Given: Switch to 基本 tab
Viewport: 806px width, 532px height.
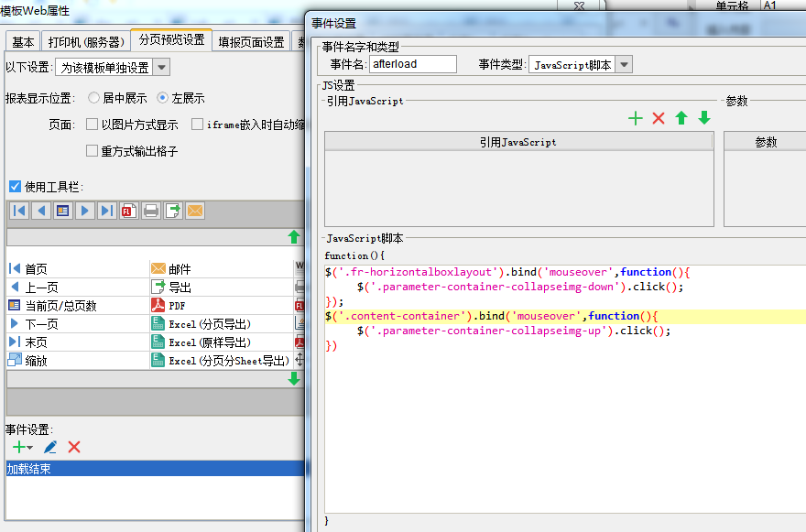Looking at the screenshot, I should click(x=23, y=42).
